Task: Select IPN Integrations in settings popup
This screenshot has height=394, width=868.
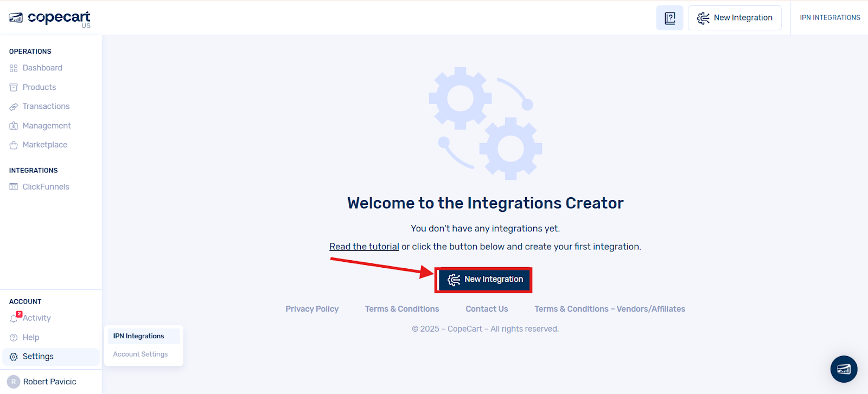Action: click(x=143, y=336)
